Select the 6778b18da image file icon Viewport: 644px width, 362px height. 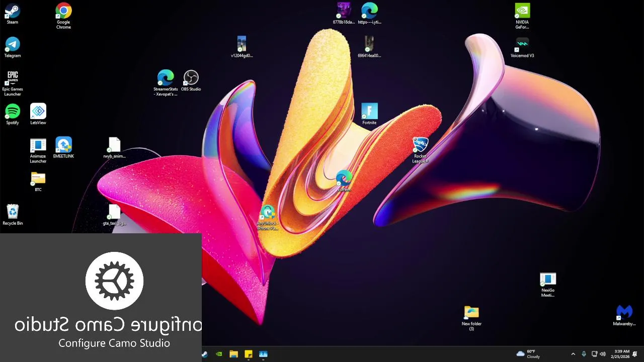(x=344, y=14)
